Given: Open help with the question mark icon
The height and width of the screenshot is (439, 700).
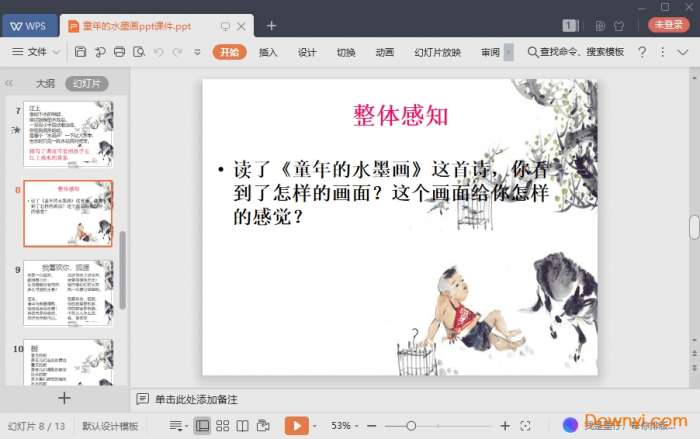Looking at the screenshot, I should point(642,52).
